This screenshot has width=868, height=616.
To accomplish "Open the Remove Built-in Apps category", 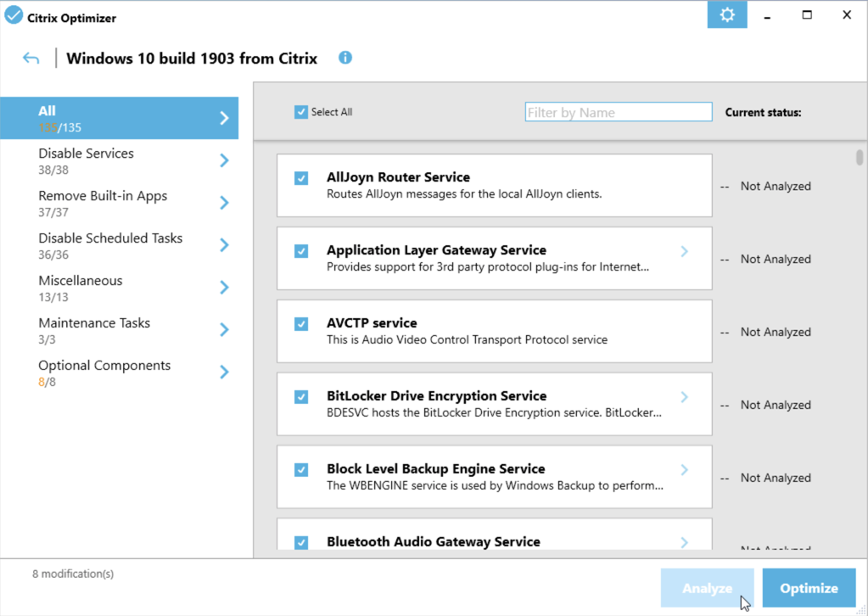I will (x=119, y=203).
